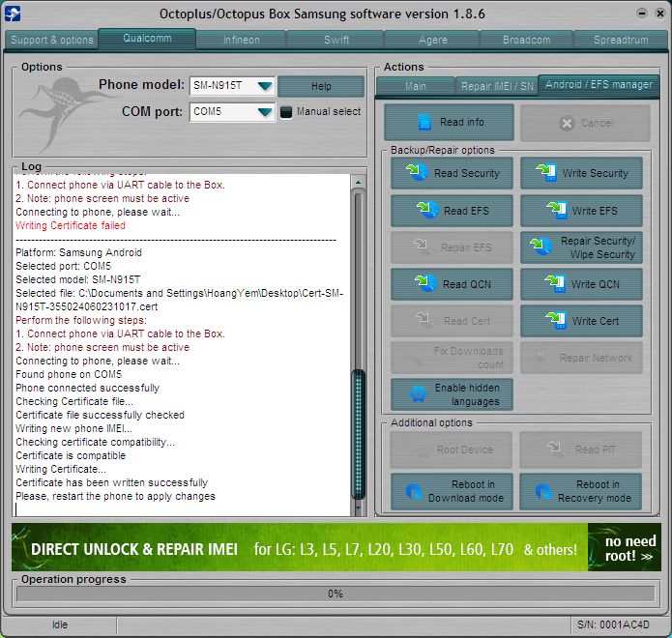Click the S/N: 0001AC4D status entry
Image resolution: width=672 pixels, height=638 pixels.
pos(613,624)
